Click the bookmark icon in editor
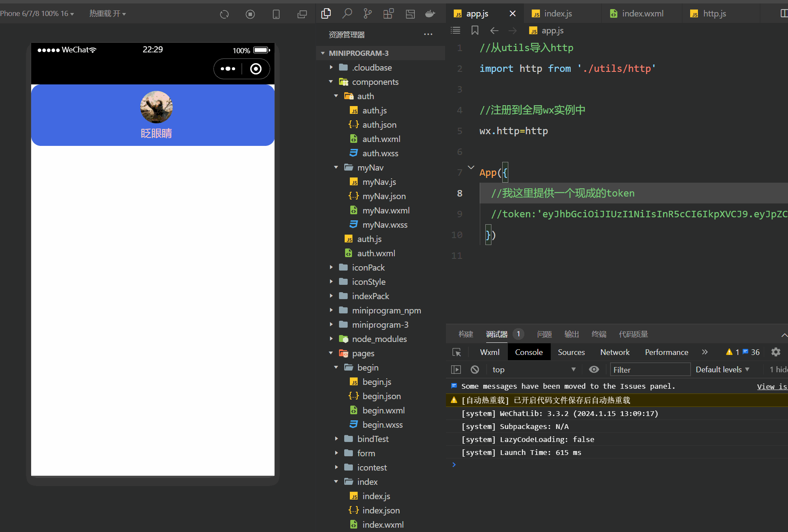788x532 pixels. (475, 30)
